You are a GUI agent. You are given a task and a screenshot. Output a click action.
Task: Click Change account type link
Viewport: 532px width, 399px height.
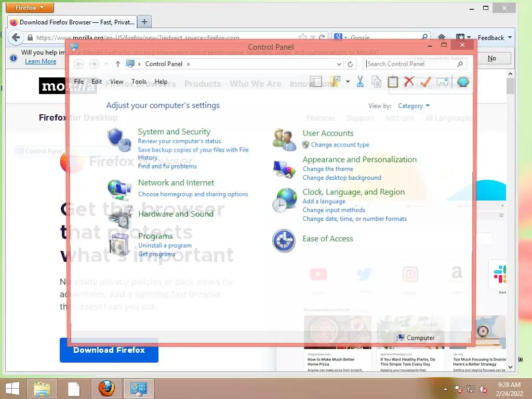[340, 144]
